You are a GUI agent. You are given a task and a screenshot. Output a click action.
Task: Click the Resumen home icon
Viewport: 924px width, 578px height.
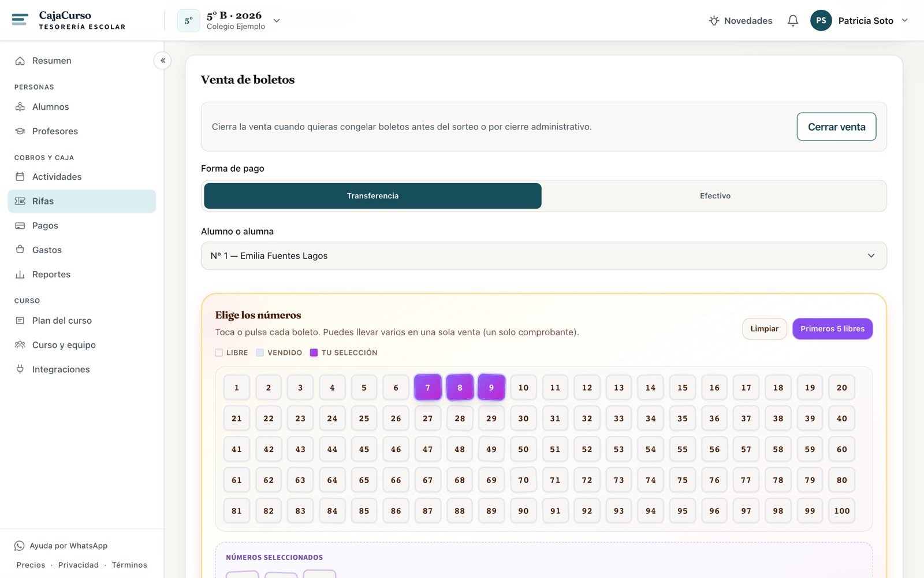pos(20,61)
